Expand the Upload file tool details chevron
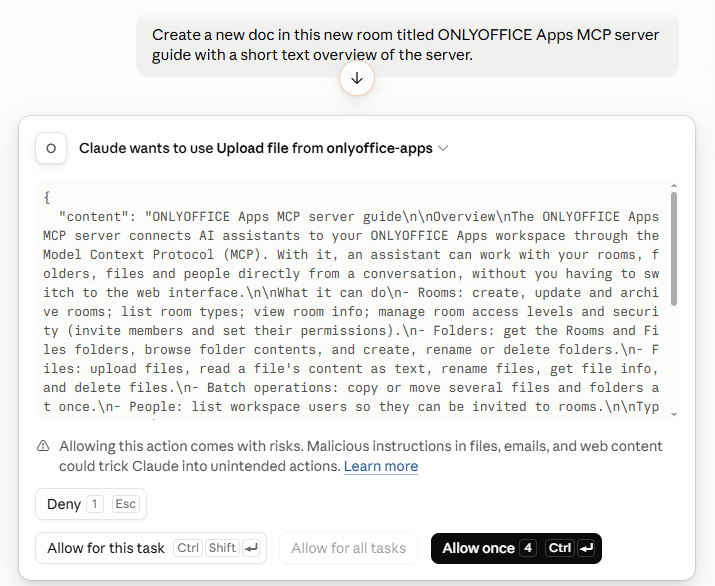Image resolution: width=715 pixels, height=586 pixels. (x=443, y=148)
